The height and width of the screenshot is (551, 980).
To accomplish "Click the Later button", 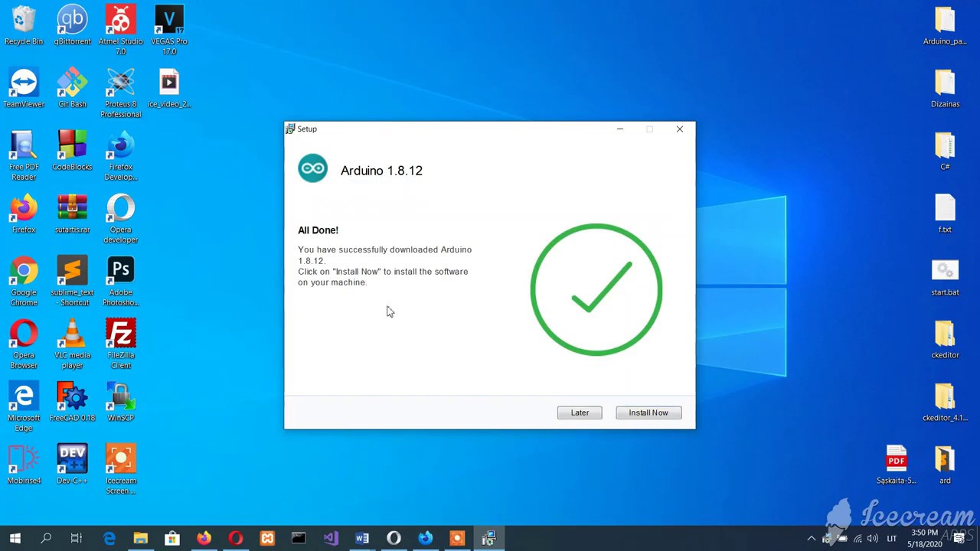I will point(580,412).
